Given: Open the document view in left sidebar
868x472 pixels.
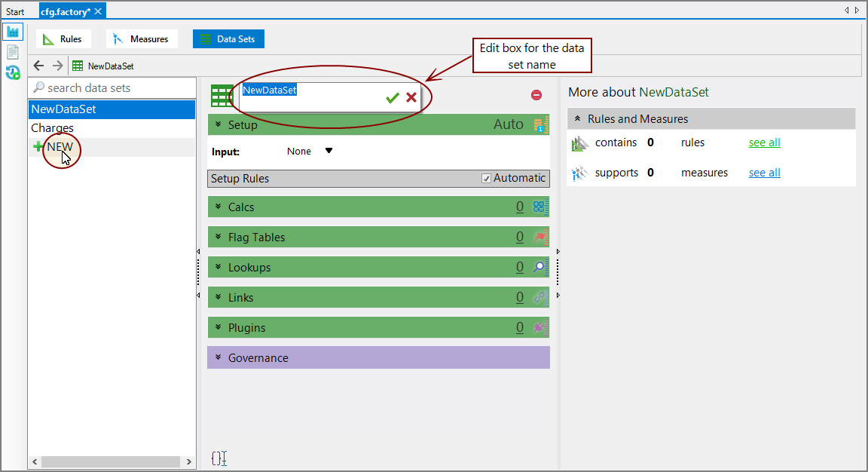Looking at the screenshot, I should [13, 52].
